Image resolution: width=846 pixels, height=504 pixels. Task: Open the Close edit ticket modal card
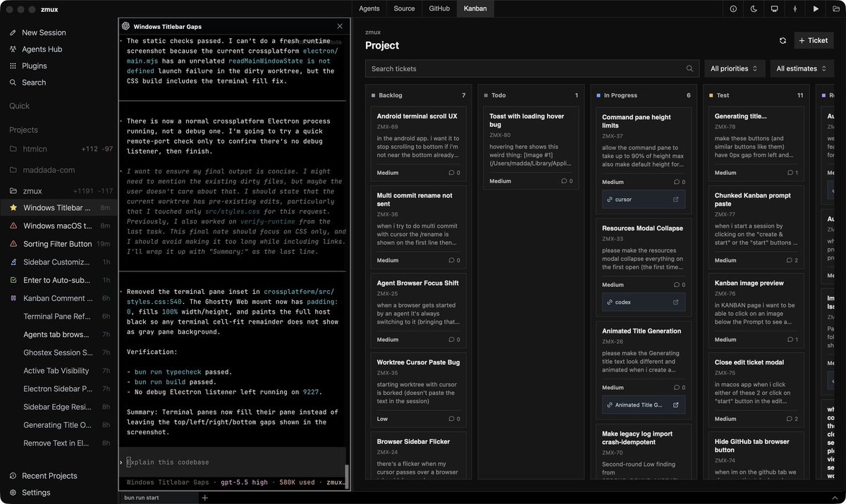(756, 390)
